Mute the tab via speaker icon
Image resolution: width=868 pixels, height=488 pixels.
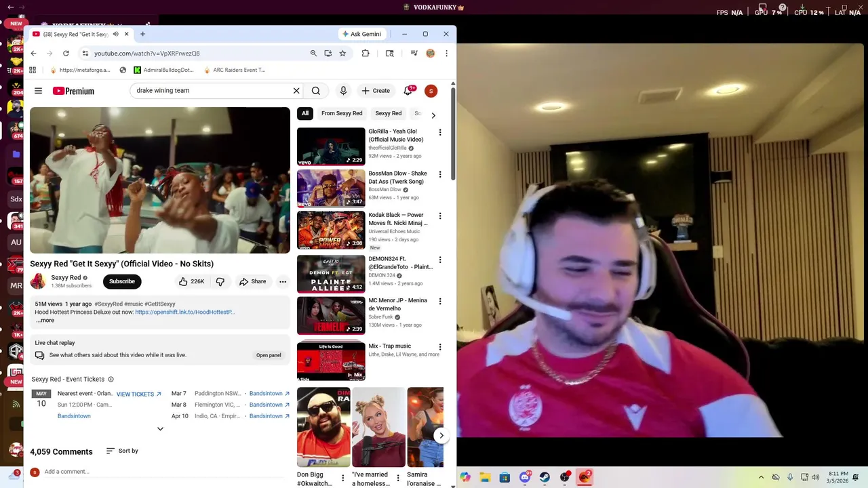[115, 34]
